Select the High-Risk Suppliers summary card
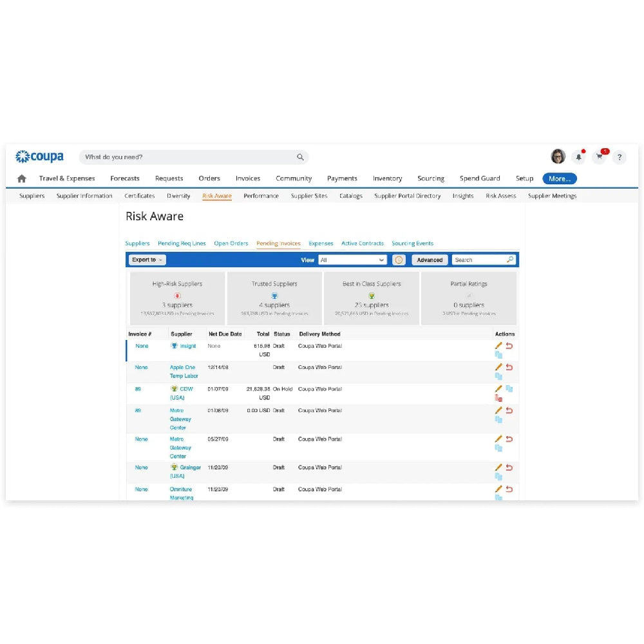Screen dimensions: 644x644 tap(178, 299)
